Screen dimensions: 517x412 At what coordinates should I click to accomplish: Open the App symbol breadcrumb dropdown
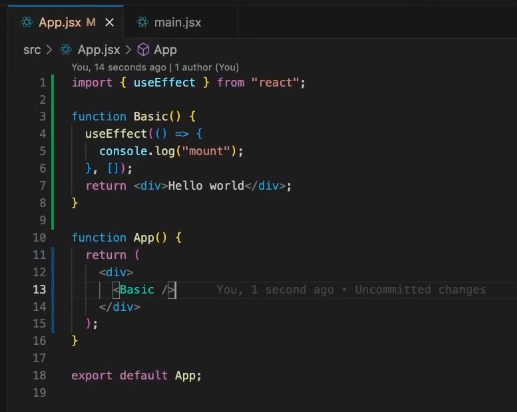(165, 50)
